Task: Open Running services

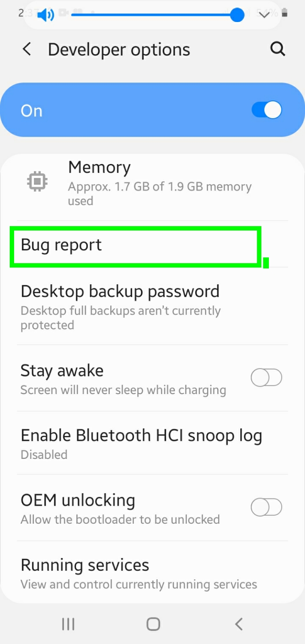Action: point(152,573)
